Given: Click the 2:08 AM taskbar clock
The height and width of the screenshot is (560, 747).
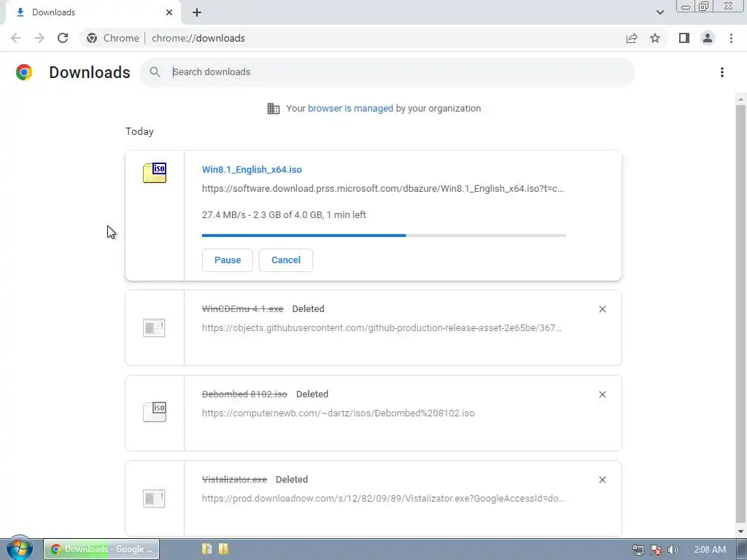Looking at the screenshot, I should pyautogui.click(x=710, y=550).
